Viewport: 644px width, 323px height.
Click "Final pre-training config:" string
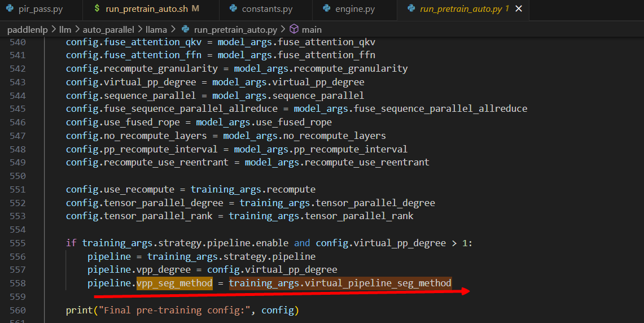[x=174, y=310]
